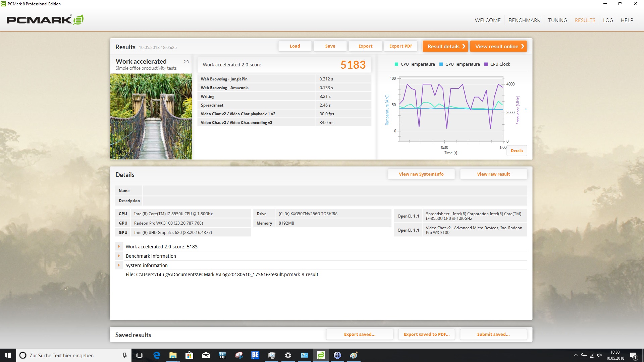This screenshot has height=362, width=644.
Task: Click the microphone icon in search box
Action: tap(124, 355)
